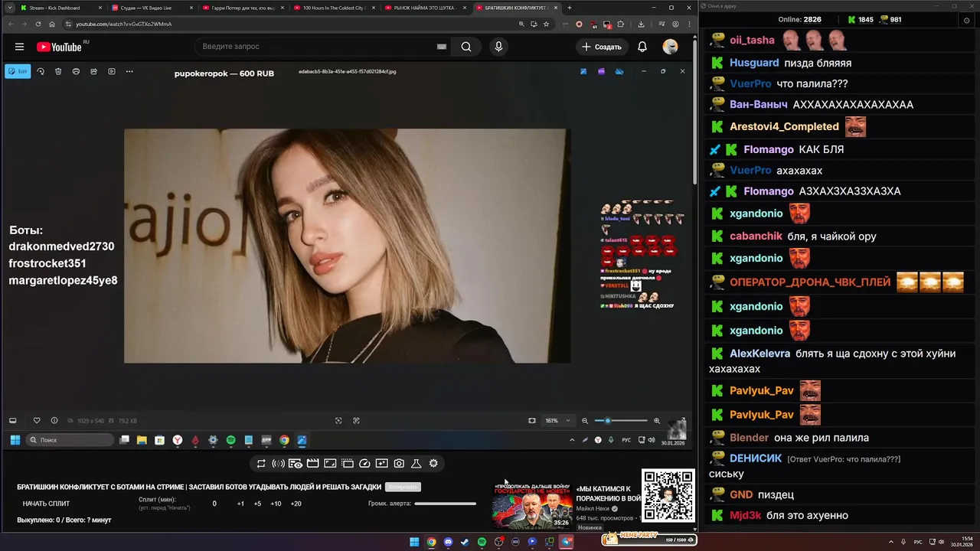Adjust the Громк. алерта volume slider
Screen dimensions: 980x551
click(445, 504)
